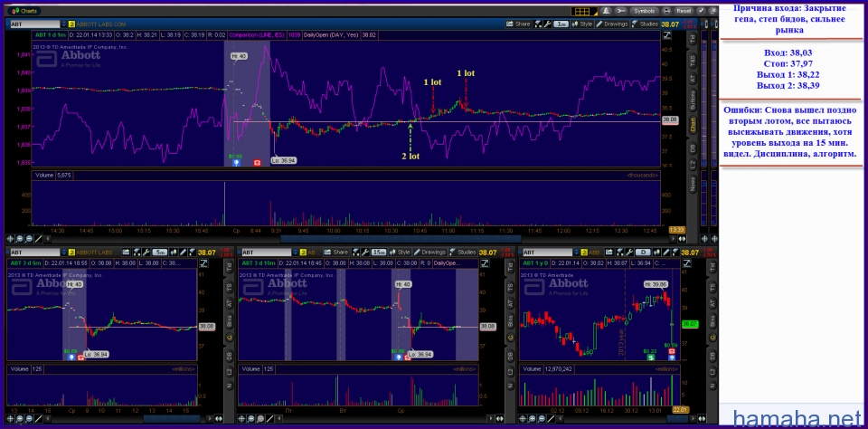This screenshot has height=429, width=868.
Task: Click the Symbols button in the title bar
Action: (x=645, y=10)
